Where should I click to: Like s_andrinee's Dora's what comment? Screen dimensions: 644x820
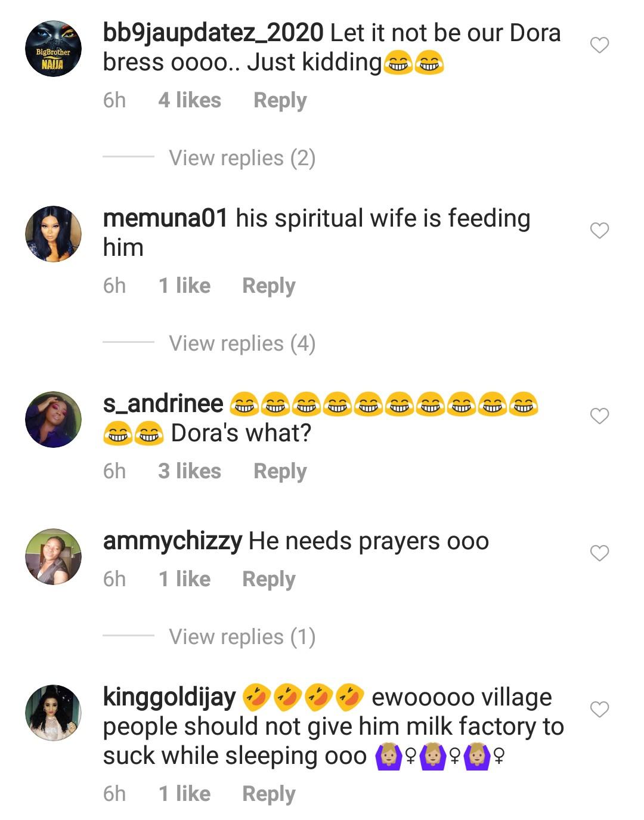(599, 416)
